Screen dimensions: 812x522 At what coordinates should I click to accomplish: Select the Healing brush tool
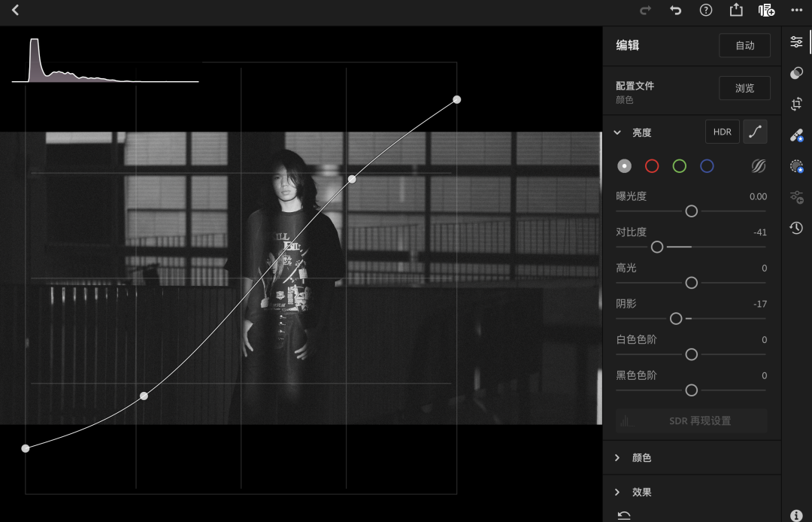click(x=796, y=135)
